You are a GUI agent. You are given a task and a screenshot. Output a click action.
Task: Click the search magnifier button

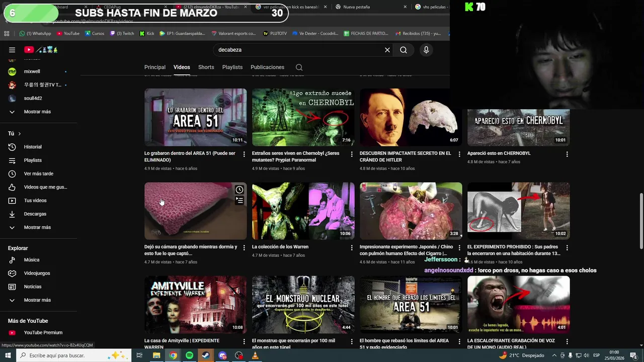404,50
